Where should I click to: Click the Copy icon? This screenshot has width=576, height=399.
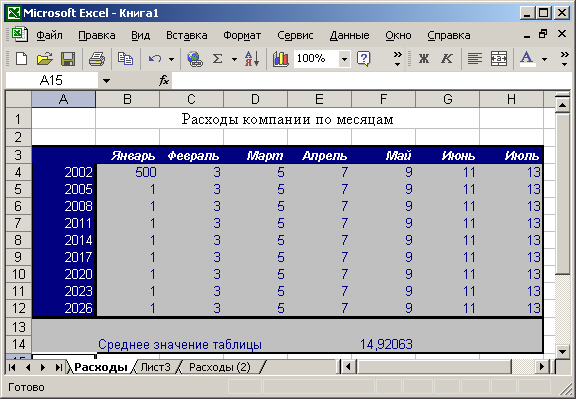click(x=125, y=58)
